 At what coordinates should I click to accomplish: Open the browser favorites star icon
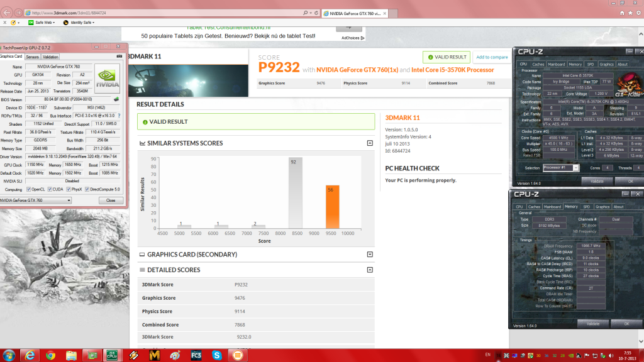tap(630, 13)
